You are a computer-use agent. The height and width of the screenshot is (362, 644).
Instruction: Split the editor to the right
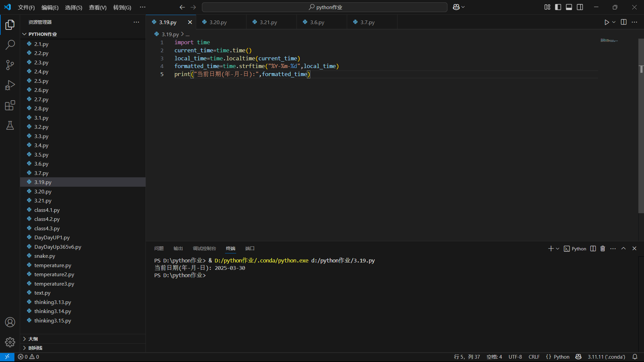click(624, 22)
